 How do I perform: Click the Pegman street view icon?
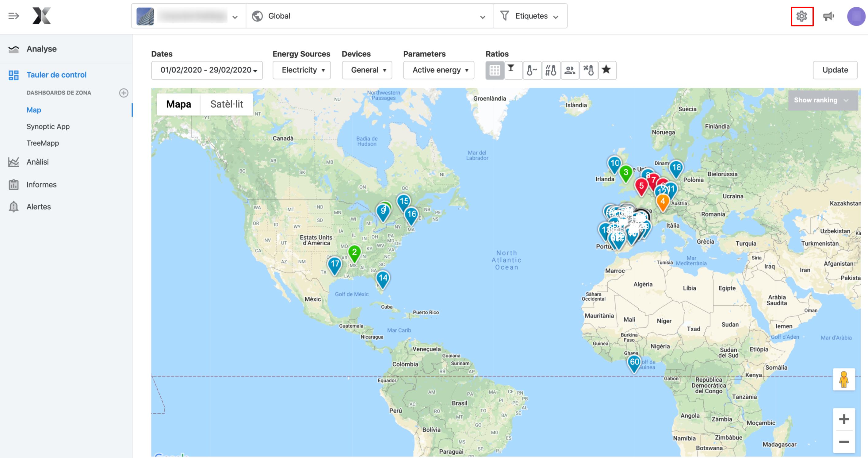tap(844, 379)
